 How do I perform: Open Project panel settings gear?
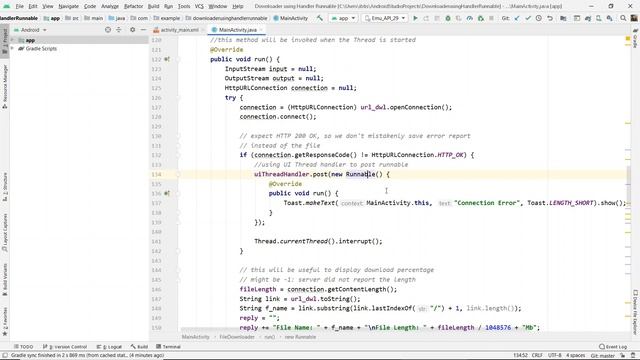(132, 30)
